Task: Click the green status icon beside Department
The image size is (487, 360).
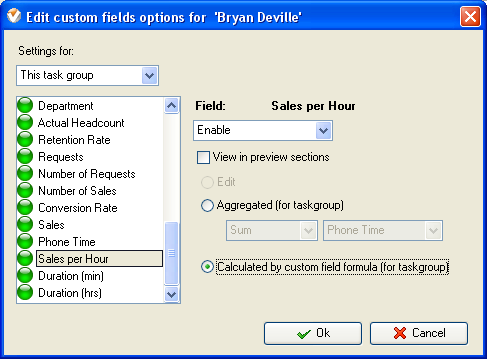Action: [x=25, y=106]
